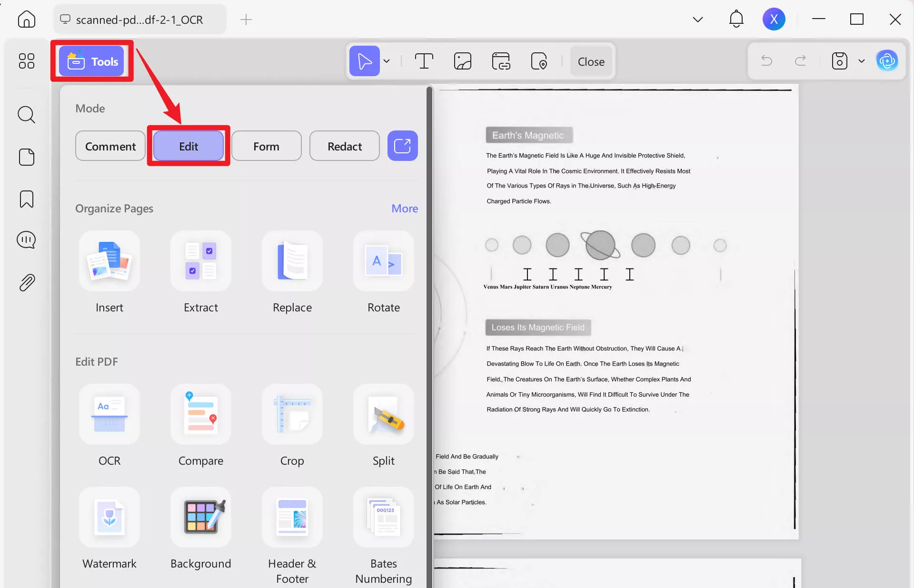This screenshot has width=914, height=588.
Task: Open the scanned-pd...df-2-1_OCR tab
Action: point(139,20)
